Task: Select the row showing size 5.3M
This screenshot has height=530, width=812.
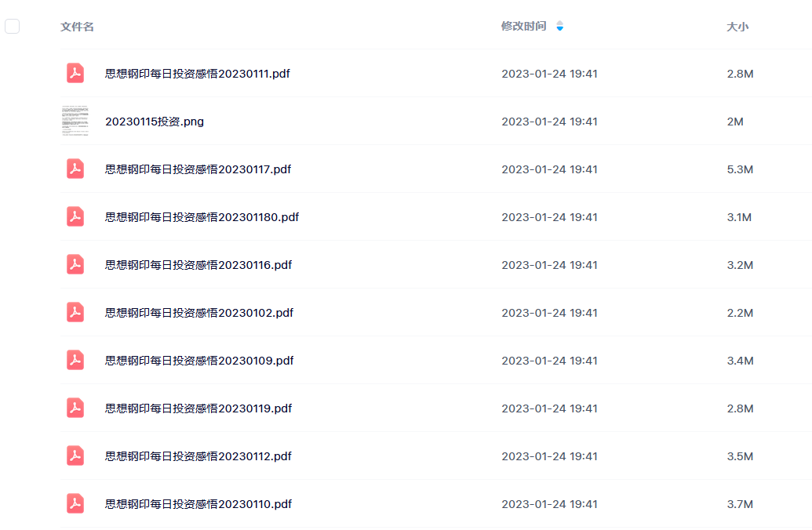Action: tap(436, 169)
